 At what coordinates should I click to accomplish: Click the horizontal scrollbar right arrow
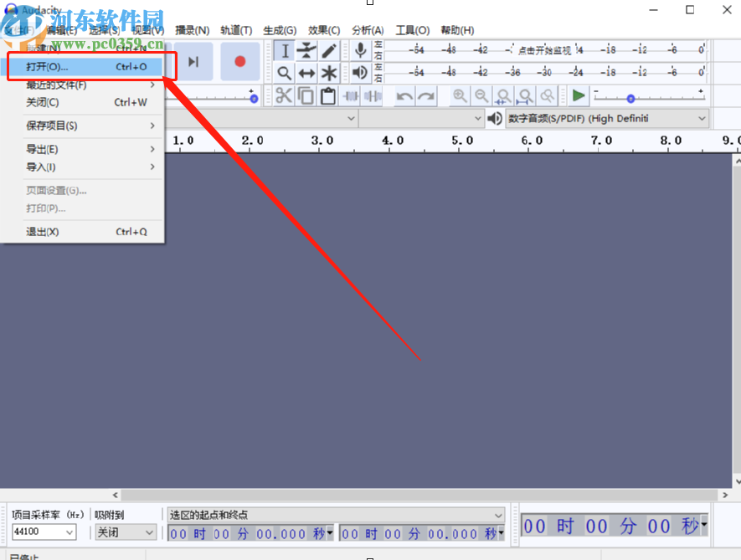(x=725, y=495)
